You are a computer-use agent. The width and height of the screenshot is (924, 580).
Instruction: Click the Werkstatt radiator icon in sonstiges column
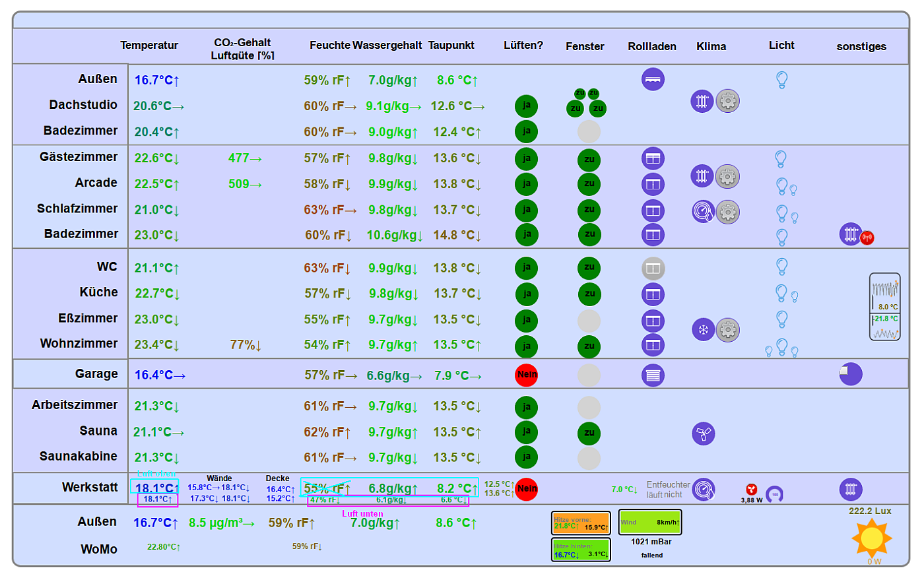point(851,490)
